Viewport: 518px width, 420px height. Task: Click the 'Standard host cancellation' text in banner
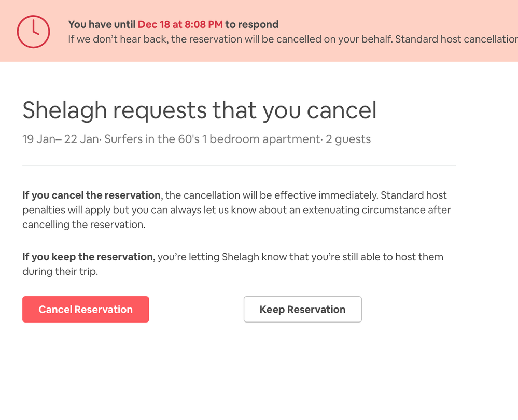click(456, 39)
